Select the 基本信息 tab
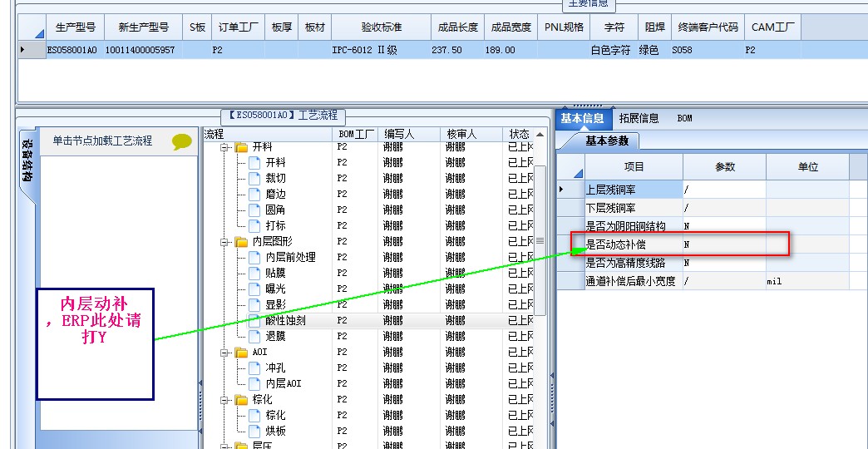 coord(582,118)
